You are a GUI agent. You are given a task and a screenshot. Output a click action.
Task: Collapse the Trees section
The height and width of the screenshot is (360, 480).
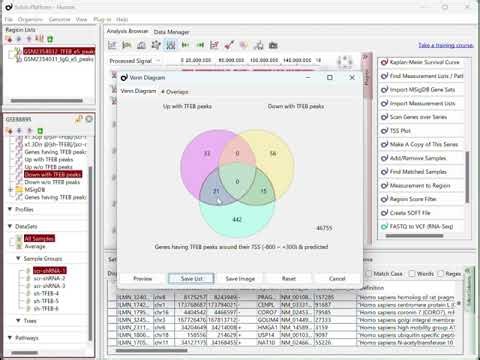pos(18,320)
